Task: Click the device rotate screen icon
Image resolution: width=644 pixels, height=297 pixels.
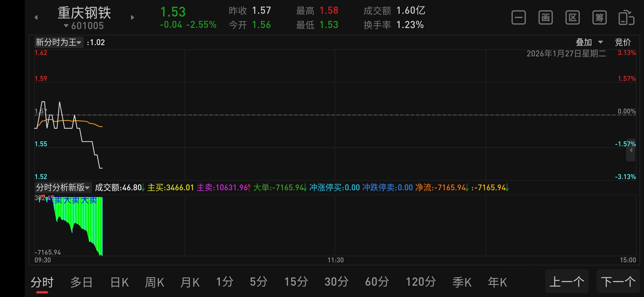Action: (x=626, y=18)
